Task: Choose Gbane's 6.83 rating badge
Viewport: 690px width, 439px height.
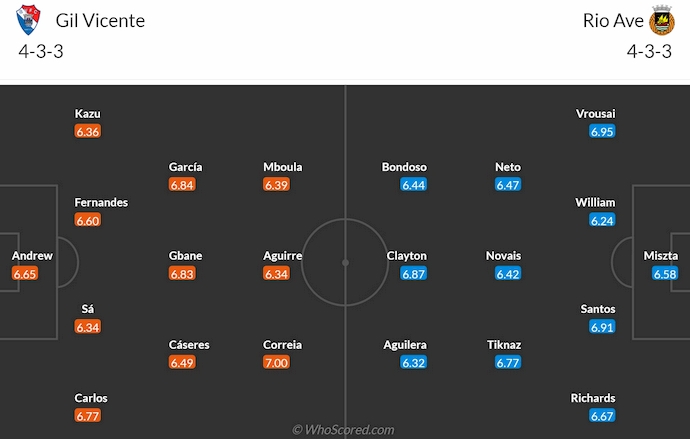Action: [181, 273]
